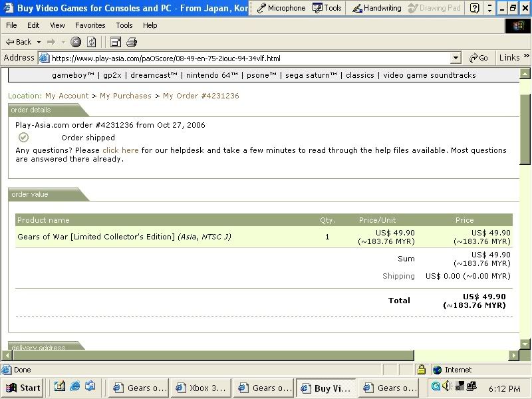The width and height of the screenshot is (532, 399).
Task: Open the language bar Tools menu
Action: click(x=328, y=8)
